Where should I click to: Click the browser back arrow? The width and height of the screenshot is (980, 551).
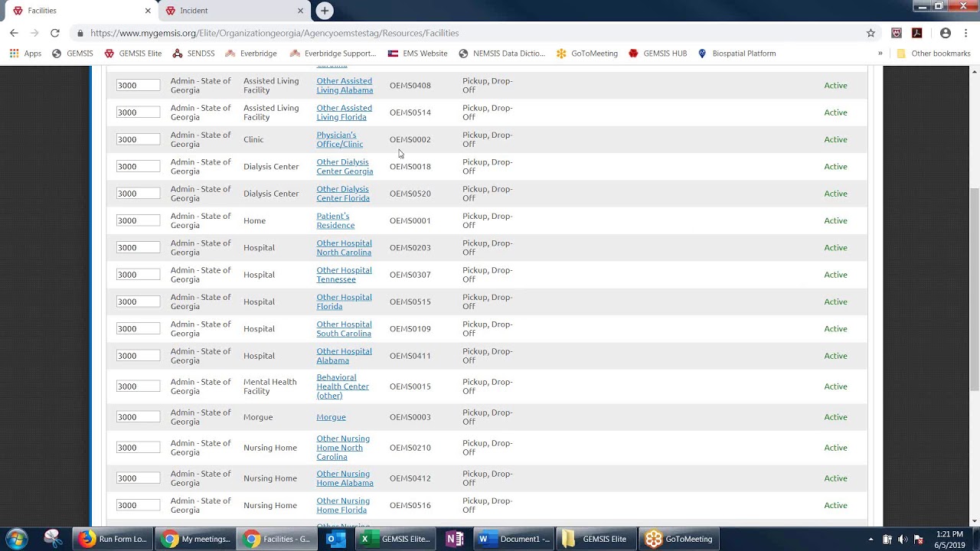click(x=14, y=33)
